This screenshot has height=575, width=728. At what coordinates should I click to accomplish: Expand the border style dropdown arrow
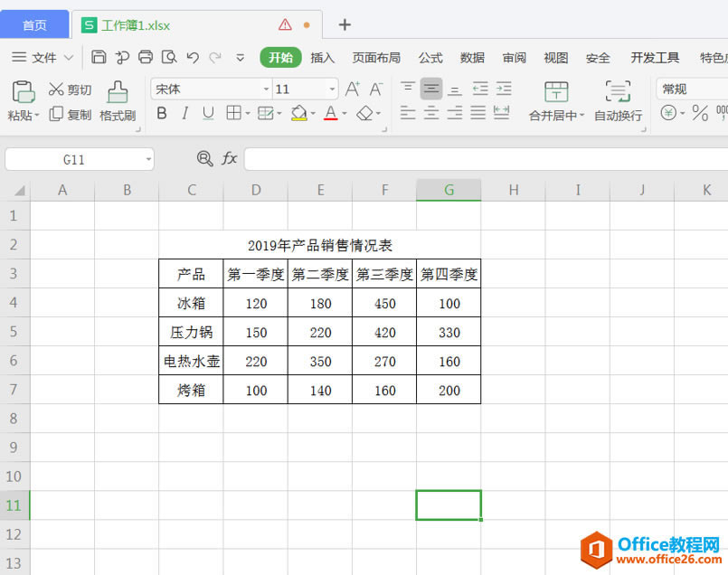point(248,113)
